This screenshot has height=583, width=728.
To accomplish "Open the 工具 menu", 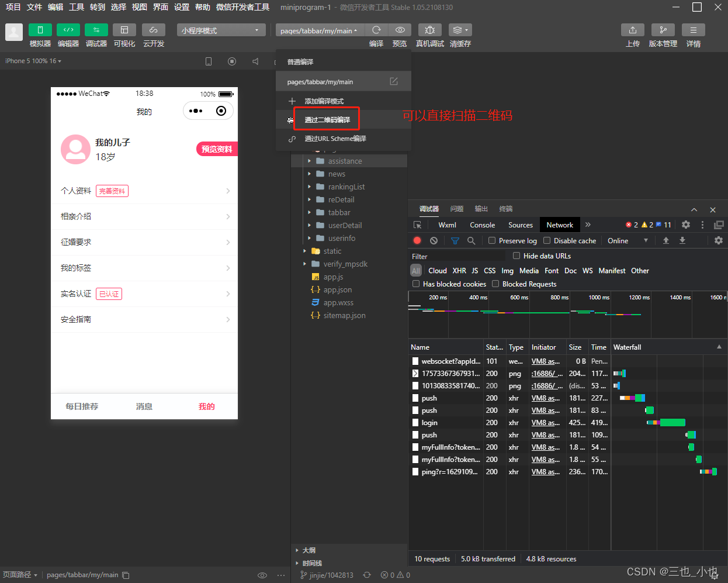I will click(77, 7).
